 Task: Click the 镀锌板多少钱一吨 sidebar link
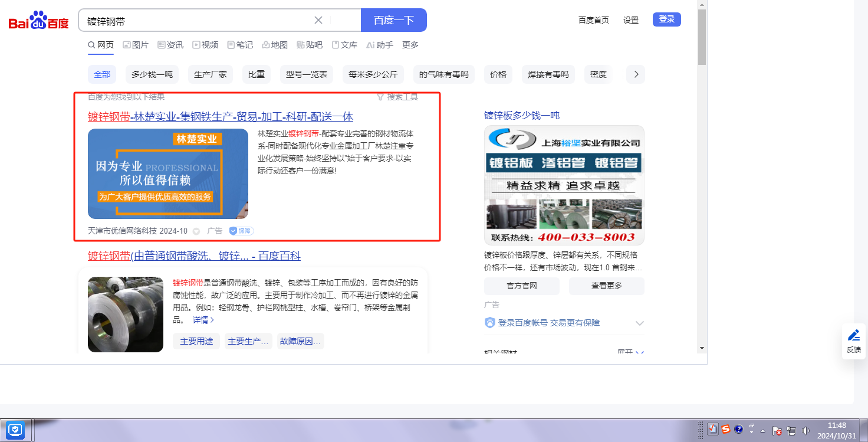coord(522,116)
